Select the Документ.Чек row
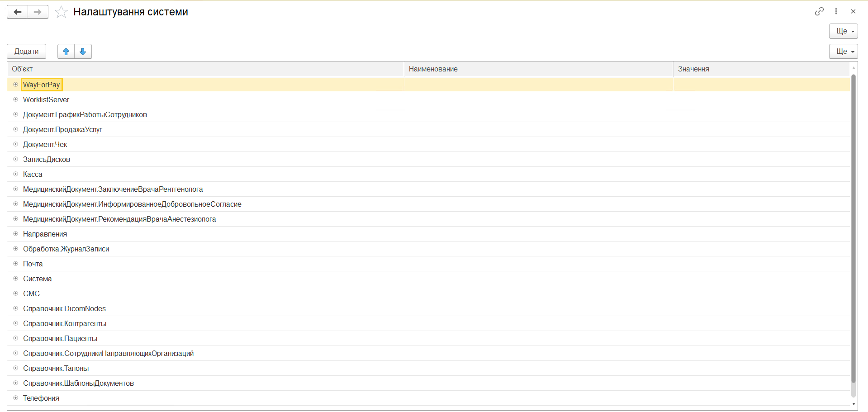This screenshot has height=412, width=868. pos(45,144)
